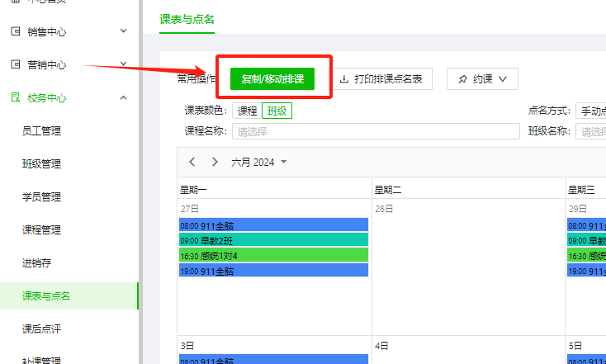
Task: Click the green 复制/移动排课 button
Action: click(x=272, y=79)
